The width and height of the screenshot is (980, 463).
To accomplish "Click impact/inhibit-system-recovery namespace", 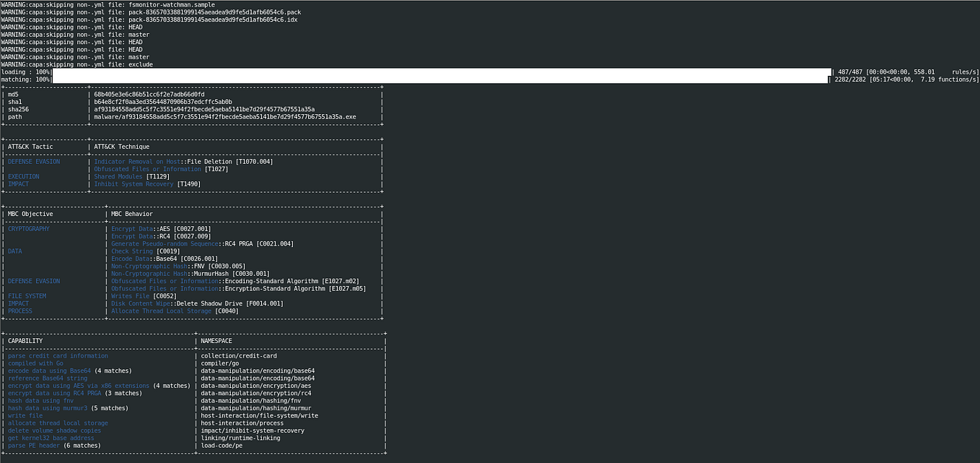I will coord(253,430).
